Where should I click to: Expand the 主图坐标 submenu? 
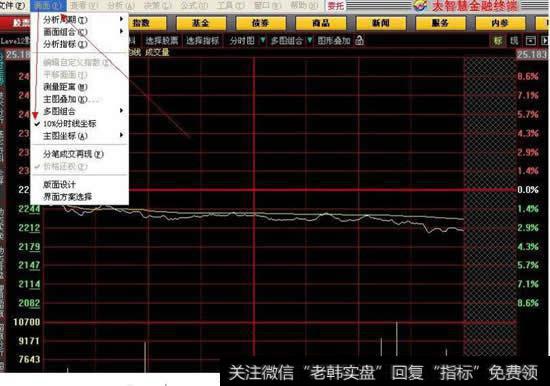click(80, 136)
